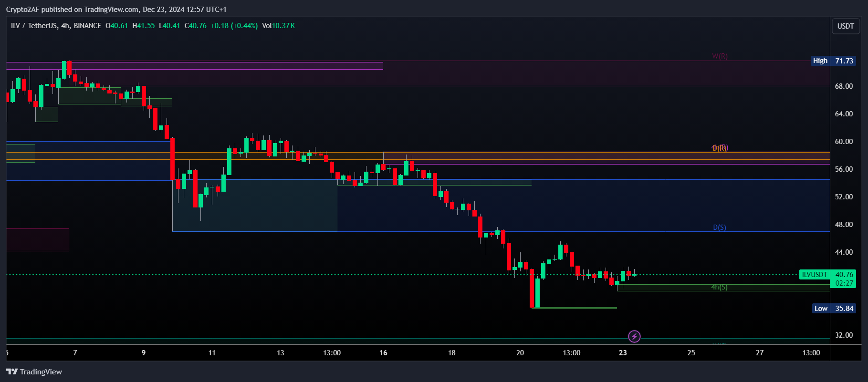Click the 4h(S) support label
Viewport: 868px width, 382px height.
click(x=719, y=287)
